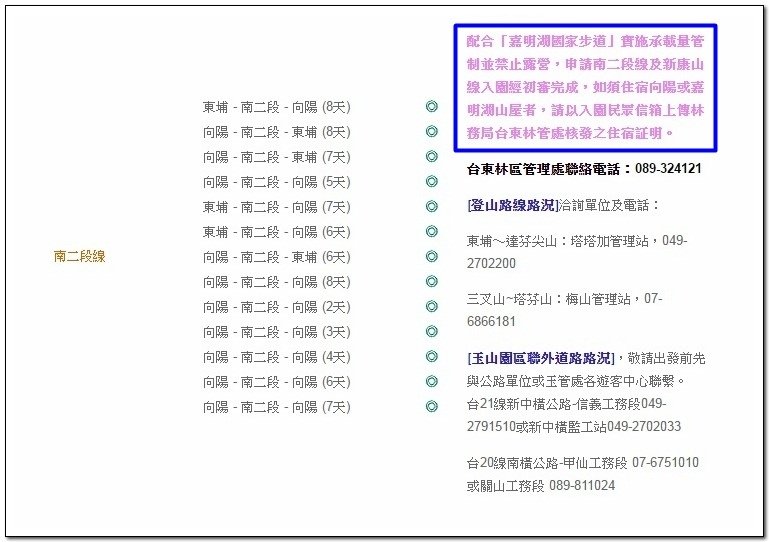Viewport: 769px width, 542px height.
Task: Pick the circle icon for 東埔 - 南二段 - 向陽 (6天)
Action: (432, 232)
